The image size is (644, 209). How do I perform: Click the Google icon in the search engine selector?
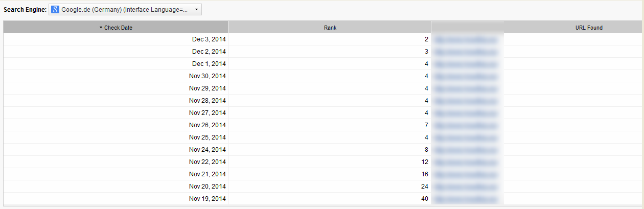pyautogui.click(x=55, y=10)
